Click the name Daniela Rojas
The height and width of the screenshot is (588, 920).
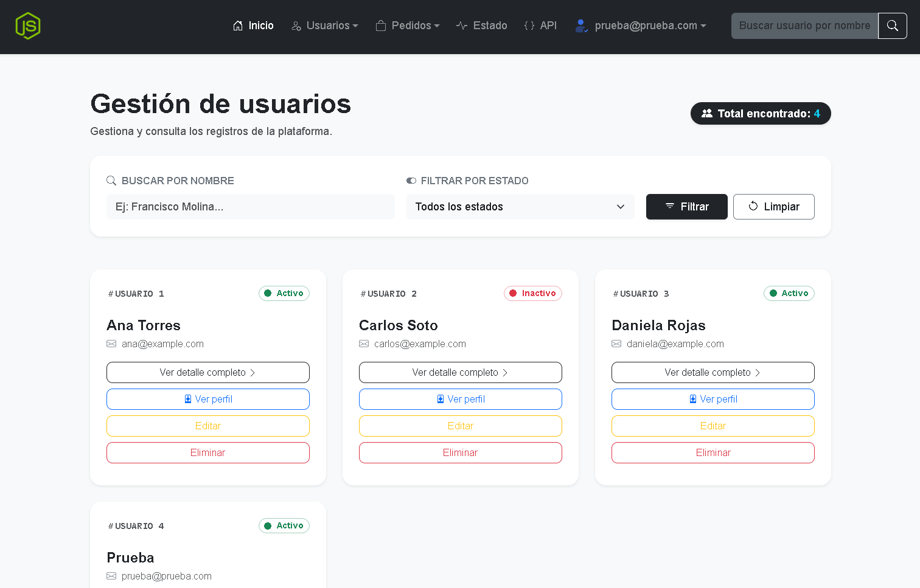click(658, 325)
